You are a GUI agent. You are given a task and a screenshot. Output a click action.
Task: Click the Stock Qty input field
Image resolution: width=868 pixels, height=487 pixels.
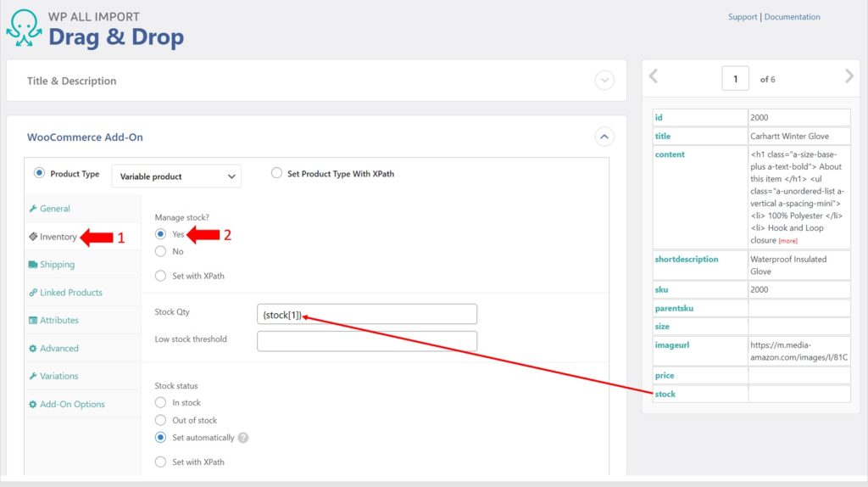[x=366, y=314]
